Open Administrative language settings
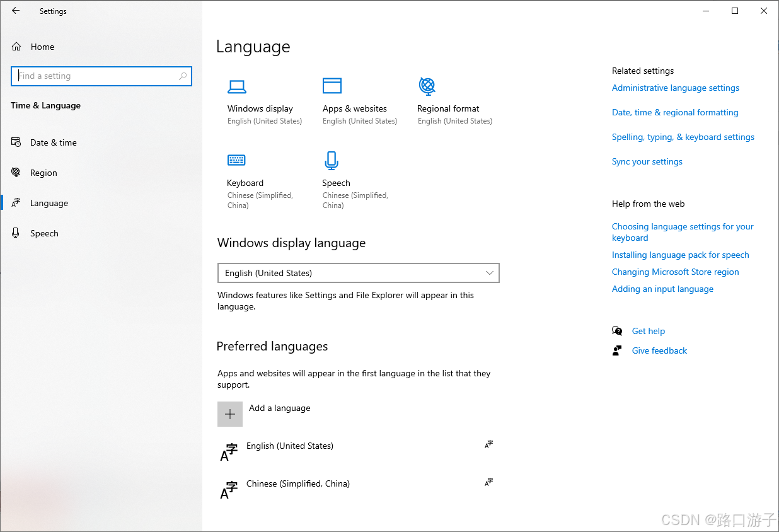Screen dimensions: 779x532 click(x=675, y=88)
